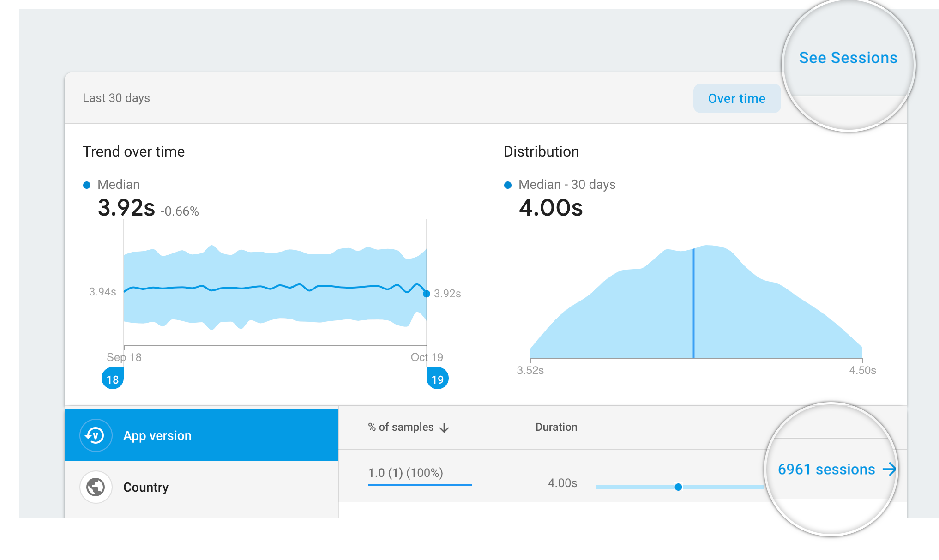Click the Duration column header
Screen dimensions: 939x560
click(x=556, y=427)
